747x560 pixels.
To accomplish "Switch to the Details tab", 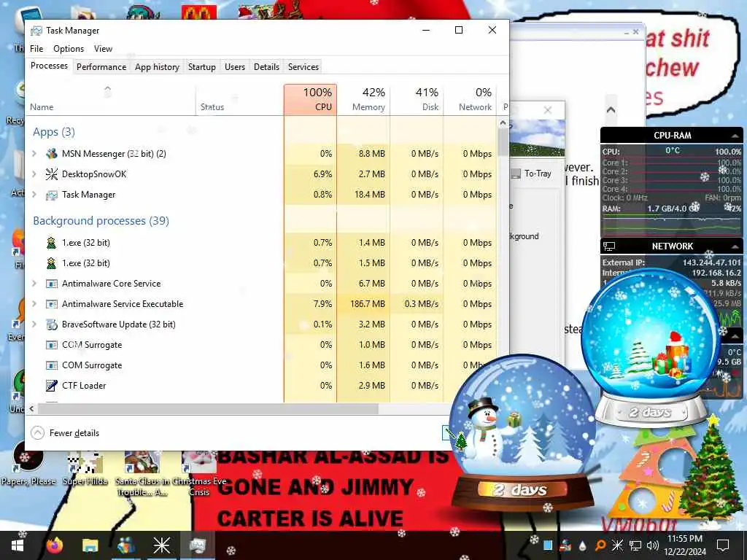I will click(x=266, y=67).
